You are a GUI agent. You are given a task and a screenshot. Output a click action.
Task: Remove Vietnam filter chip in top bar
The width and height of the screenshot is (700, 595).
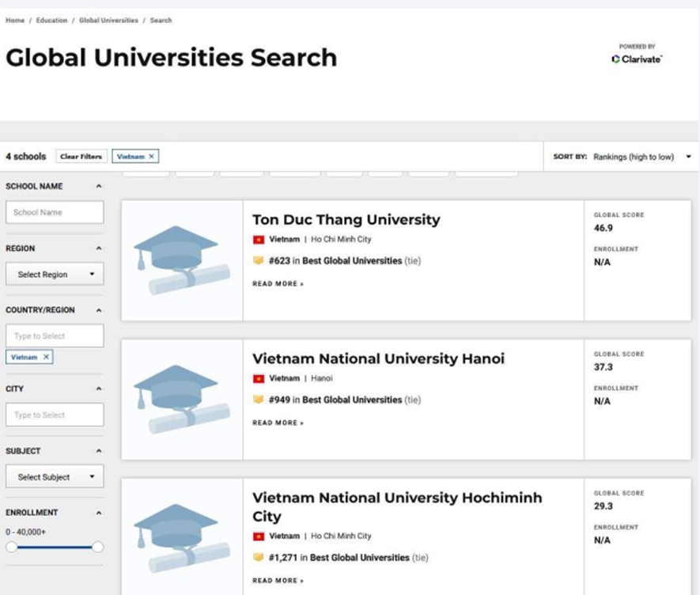point(152,157)
